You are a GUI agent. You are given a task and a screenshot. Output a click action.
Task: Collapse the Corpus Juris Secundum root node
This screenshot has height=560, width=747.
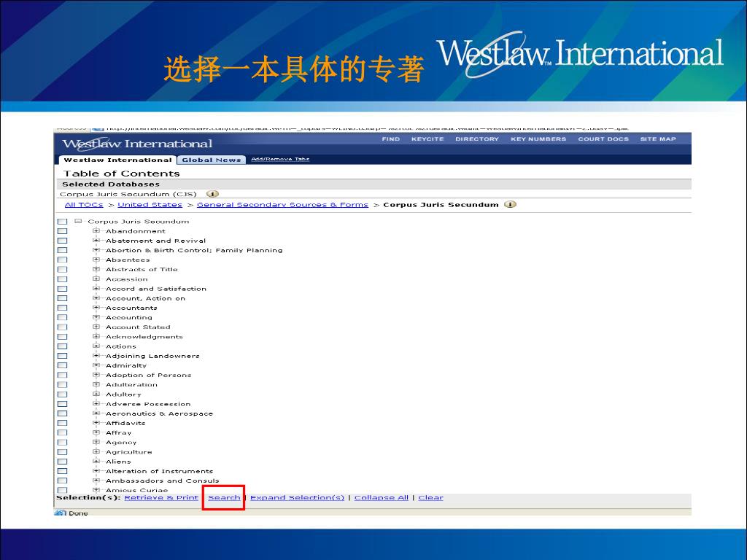78,221
